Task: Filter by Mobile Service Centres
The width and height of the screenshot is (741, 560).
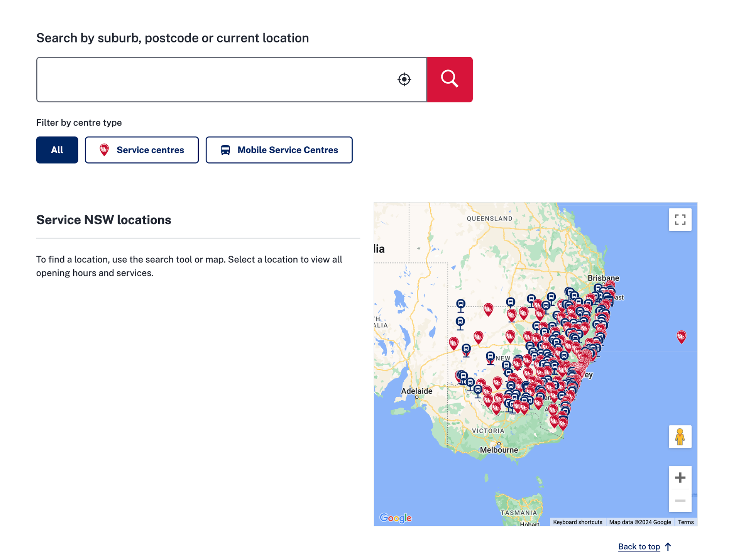Action: (x=279, y=150)
